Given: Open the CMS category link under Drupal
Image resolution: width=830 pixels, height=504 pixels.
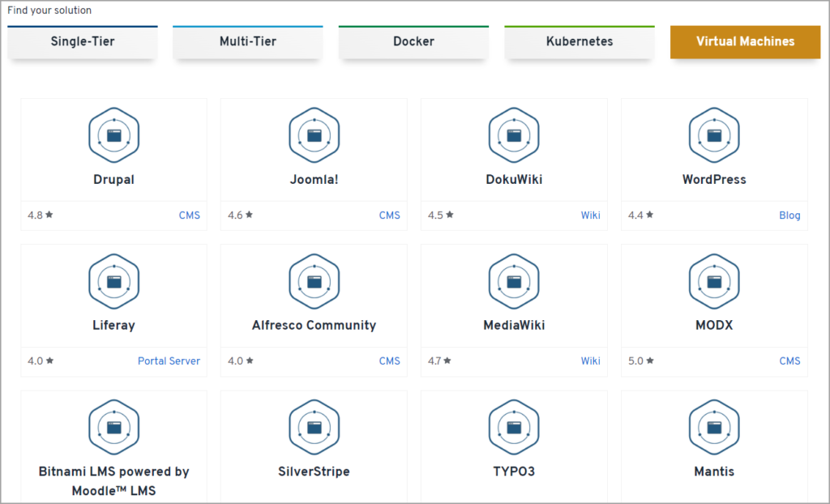Looking at the screenshot, I should [x=190, y=216].
